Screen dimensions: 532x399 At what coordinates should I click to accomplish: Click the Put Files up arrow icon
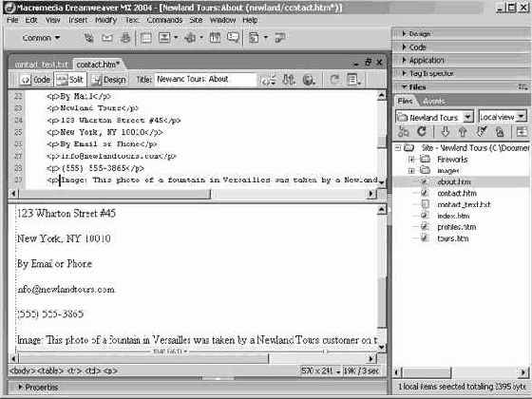[463, 132]
